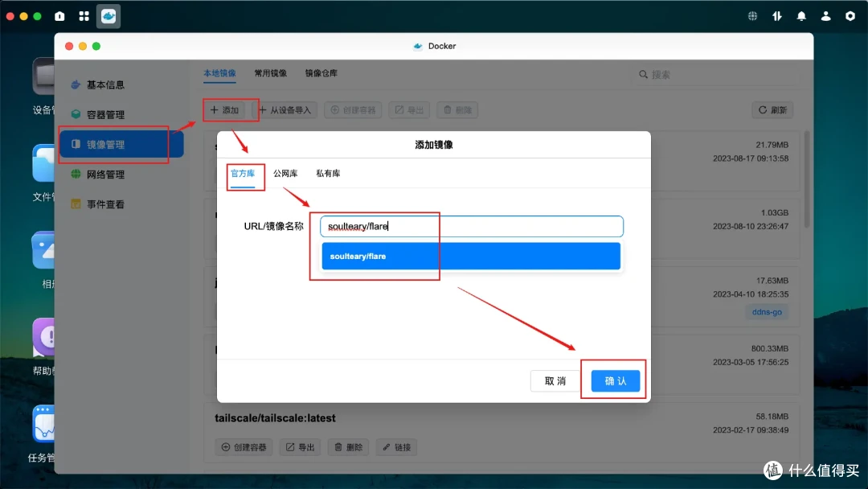Click the date 2023-04-10 18:25:35

751,294
